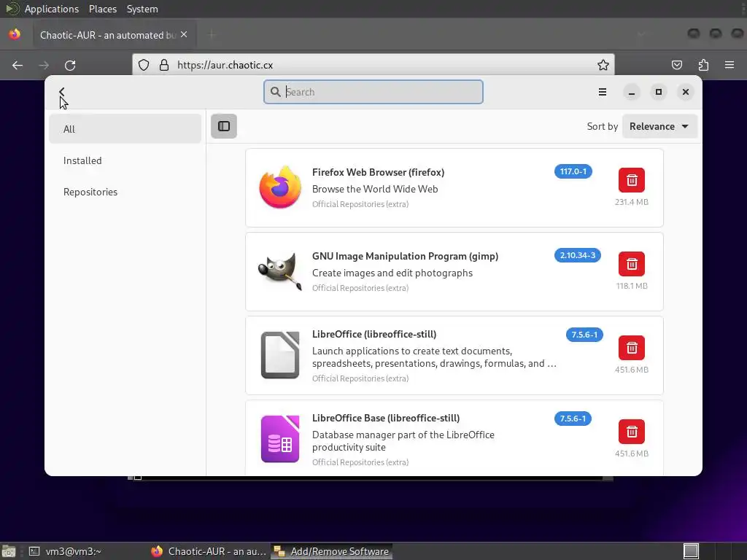Open Firefox extensions puzzle icon

[x=703, y=65]
